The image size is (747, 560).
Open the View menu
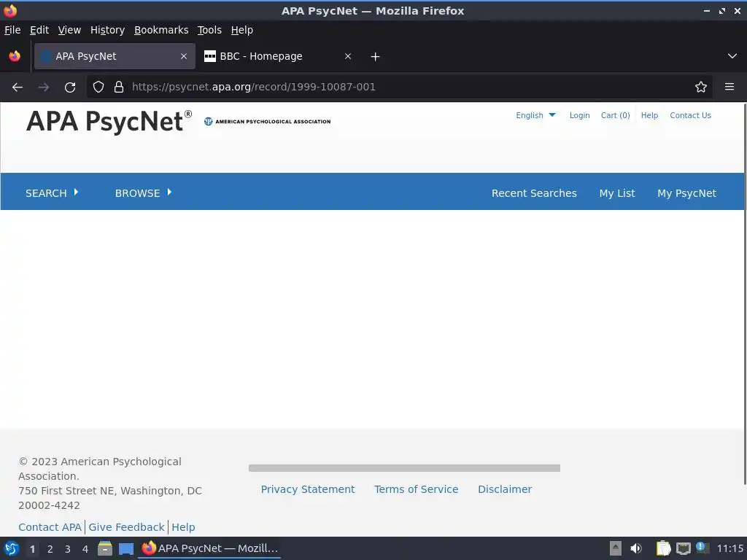69,30
